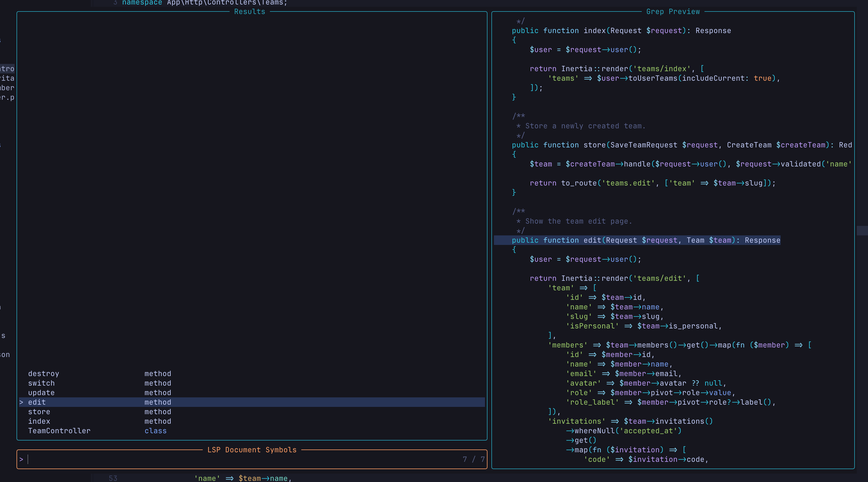Select the "index" method entry

click(x=39, y=421)
